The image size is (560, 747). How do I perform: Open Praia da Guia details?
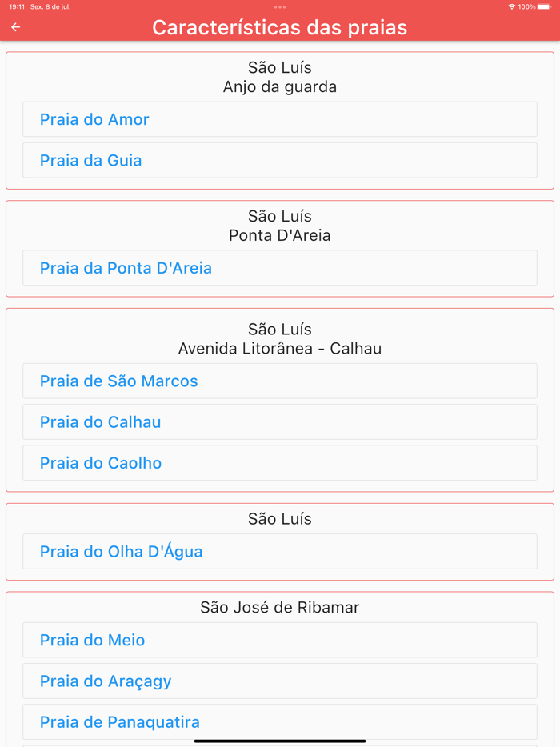tap(279, 160)
